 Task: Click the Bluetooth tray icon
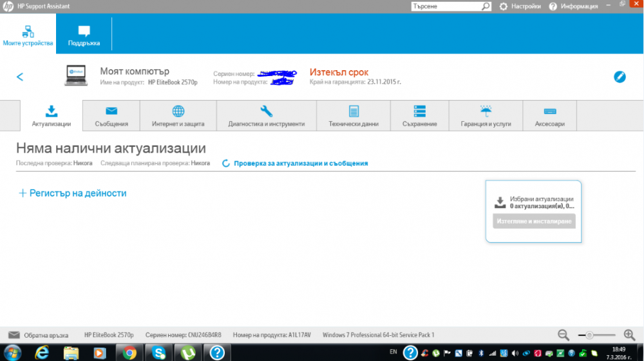[x=481, y=353]
